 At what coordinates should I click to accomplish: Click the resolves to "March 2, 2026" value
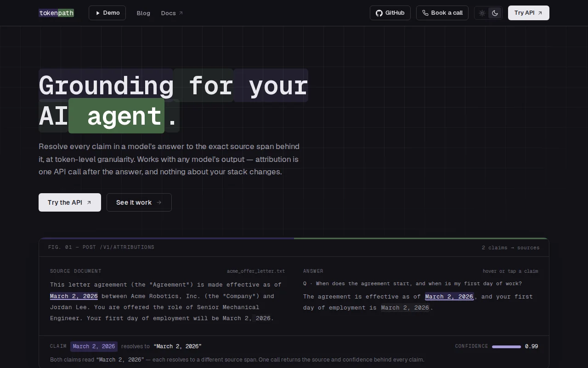(x=178, y=346)
